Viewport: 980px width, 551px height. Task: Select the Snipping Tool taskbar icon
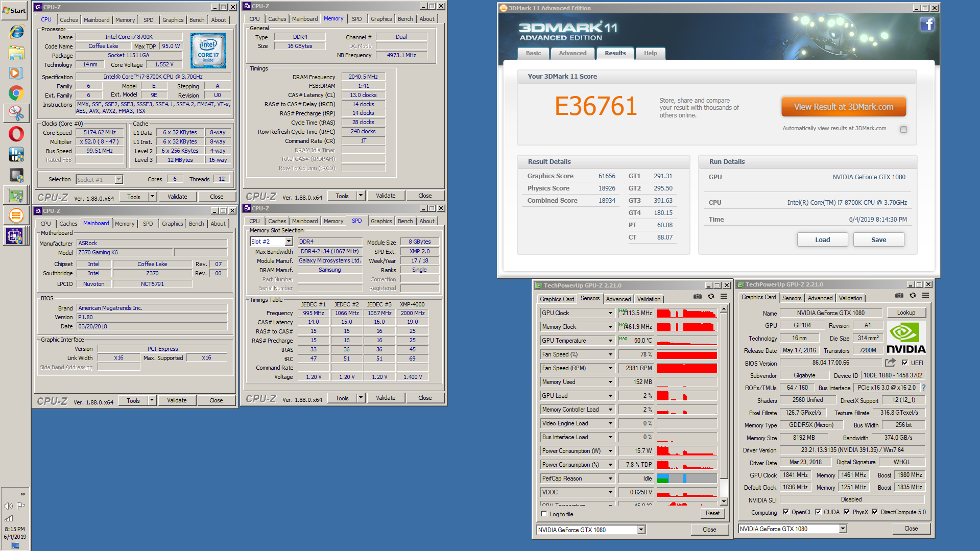pos(16,113)
